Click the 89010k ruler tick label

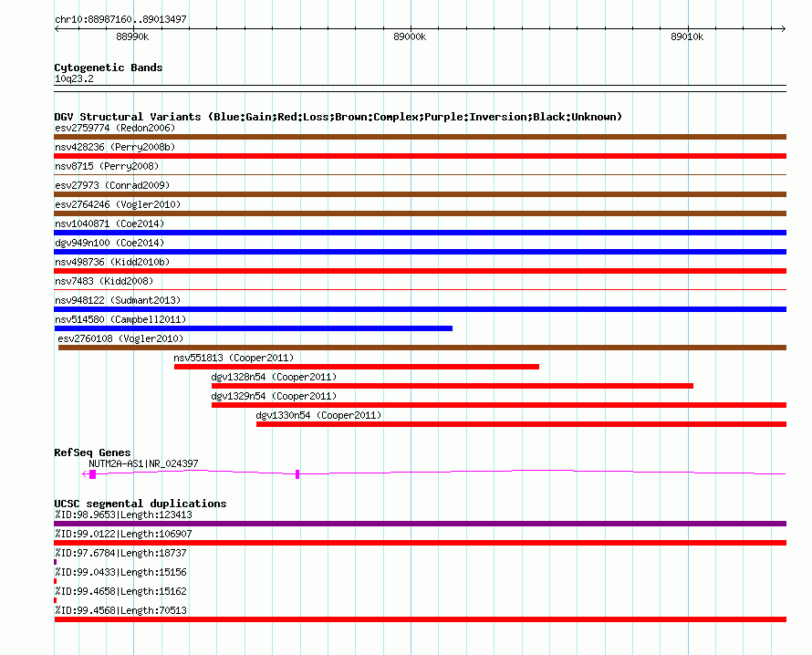[x=687, y=36]
